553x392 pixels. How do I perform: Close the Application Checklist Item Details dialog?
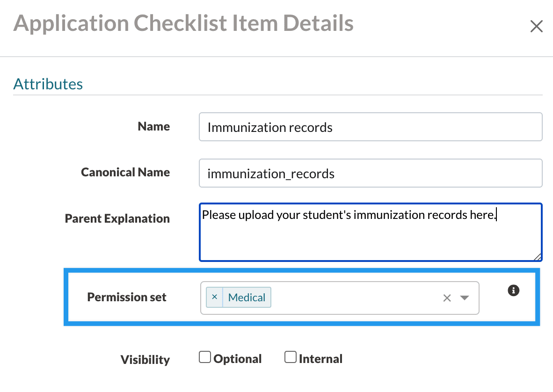[536, 27]
